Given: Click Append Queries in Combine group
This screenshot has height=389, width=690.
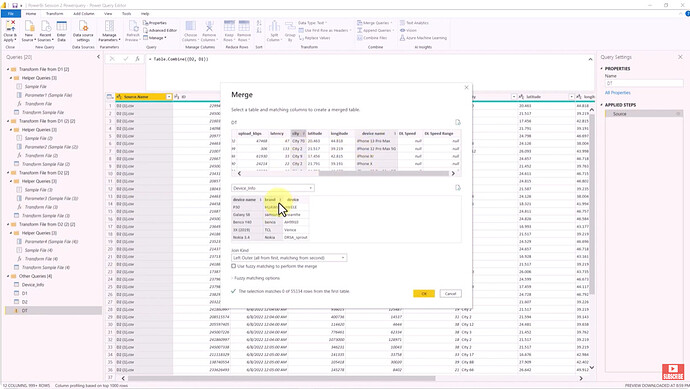Looking at the screenshot, I should point(375,30).
